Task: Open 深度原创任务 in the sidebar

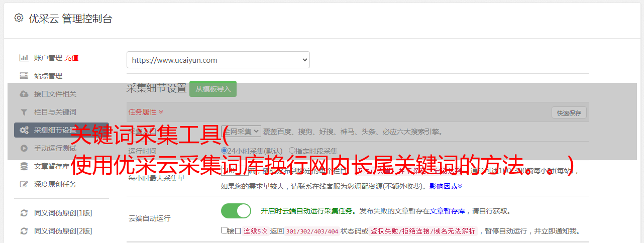Action: [55, 184]
